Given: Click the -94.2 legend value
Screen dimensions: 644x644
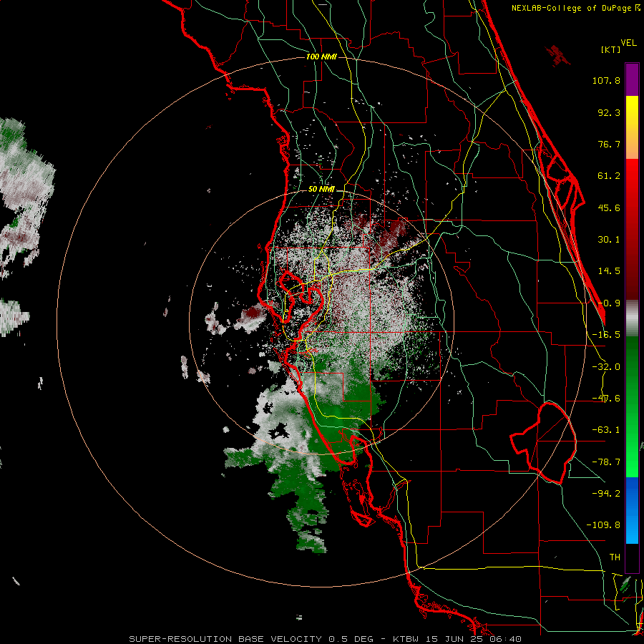Looking at the screenshot, I should pos(606,494).
